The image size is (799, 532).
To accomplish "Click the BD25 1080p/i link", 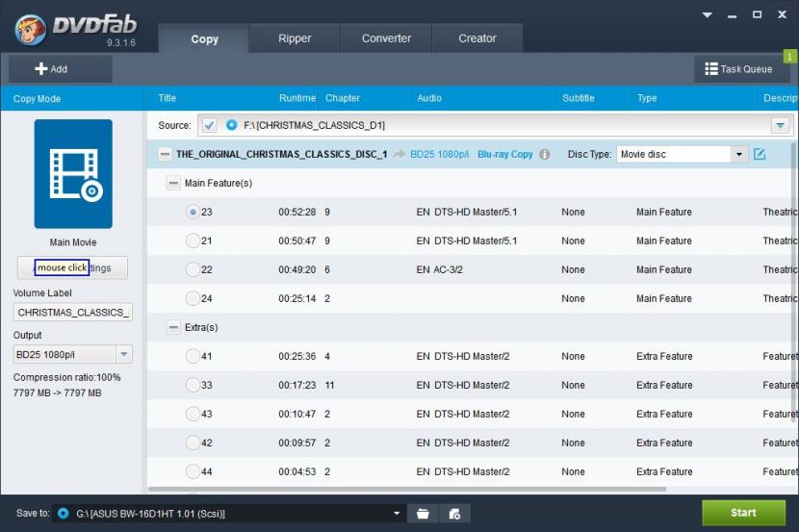I will pos(439,154).
